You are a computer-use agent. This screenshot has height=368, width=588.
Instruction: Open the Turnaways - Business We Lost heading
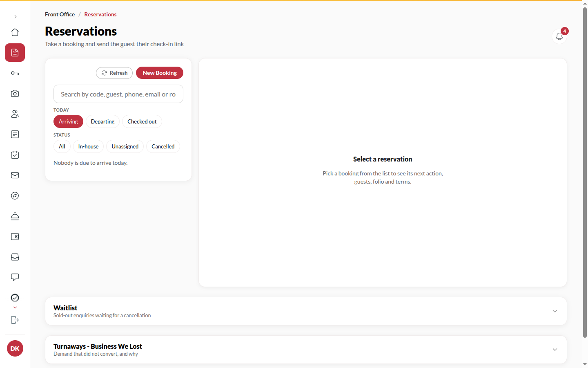coord(98,346)
